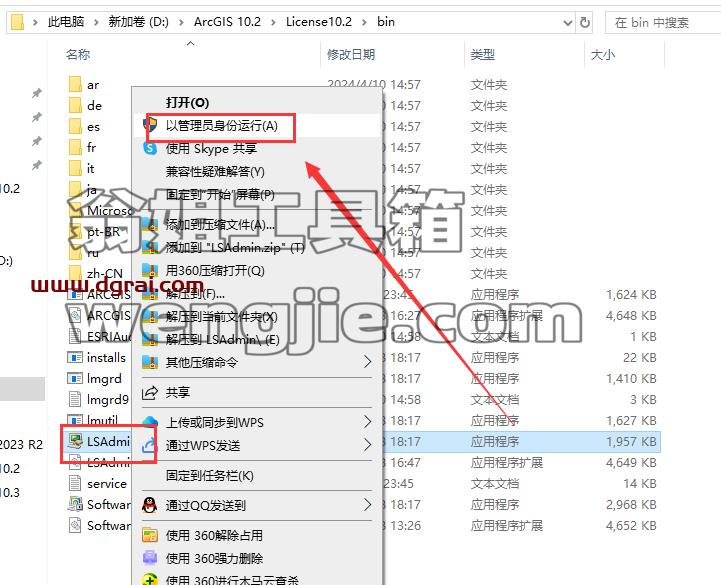Click the 1,957 KB size cell
The width and height of the screenshot is (721, 585).
[631, 442]
